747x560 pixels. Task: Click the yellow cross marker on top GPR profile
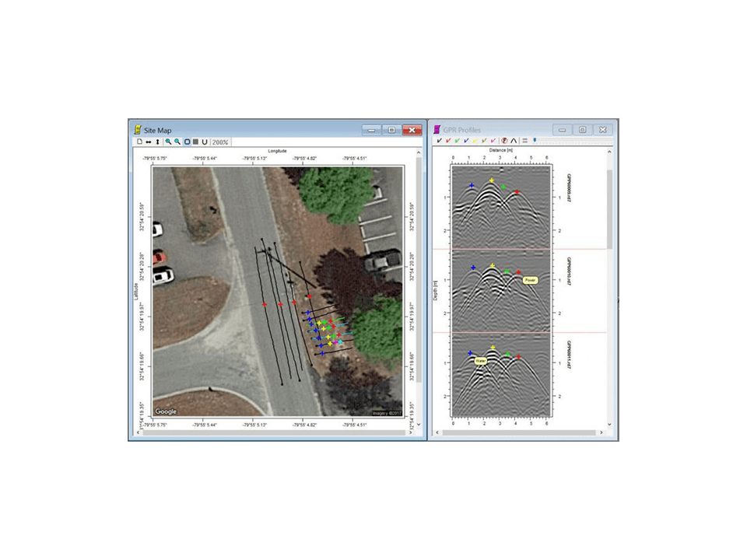(492, 180)
